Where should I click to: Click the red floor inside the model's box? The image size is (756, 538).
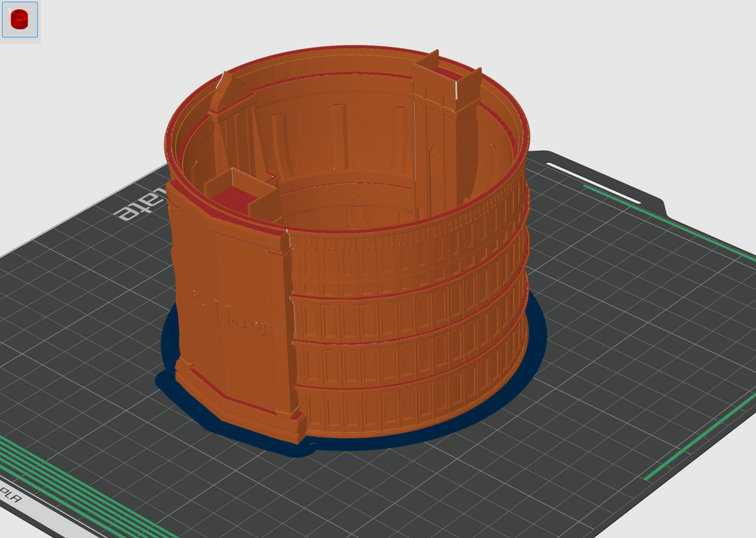click(x=229, y=198)
